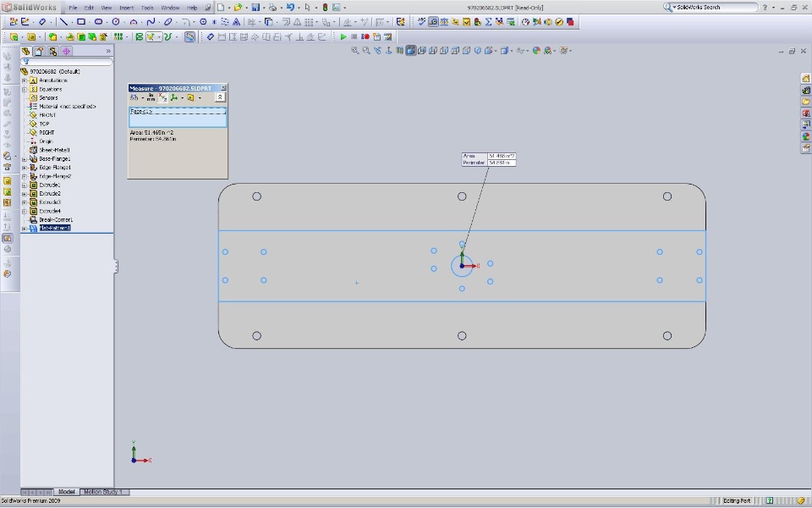Viewport: 812px width, 508px height.
Task: Select the TOP plane in tree
Action: point(44,124)
